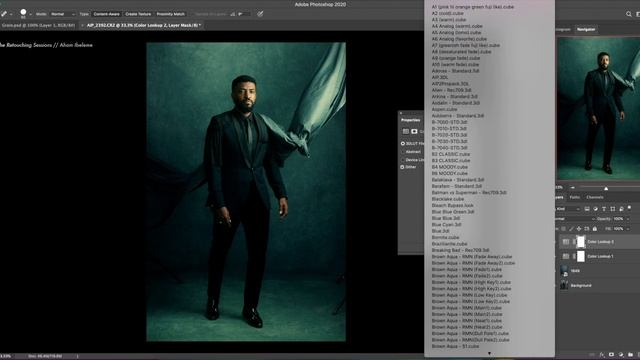The width and height of the screenshot is (640, 360).
Task: Filter layers by pixel layers icon
Action: point(587,209)
